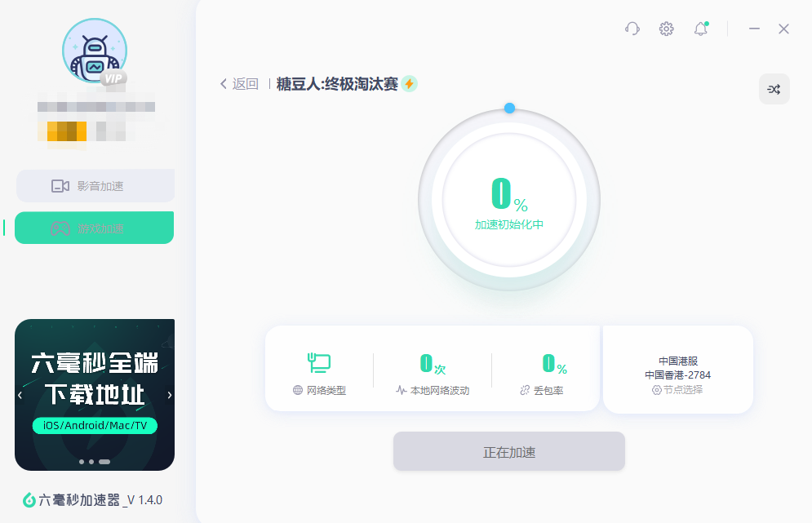Click the packet loss chain icon
Image resolution: width=812 pixels, height=523 pixels.
[x=523, y=391]
